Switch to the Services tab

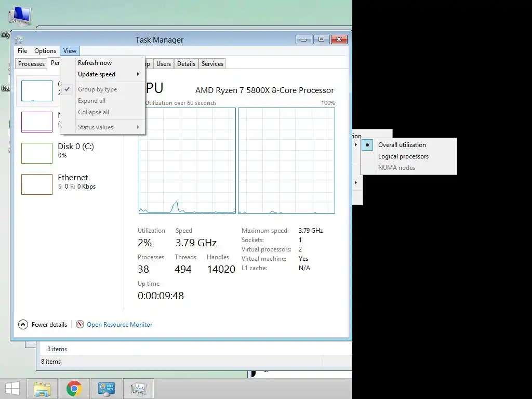pos(212,64)
